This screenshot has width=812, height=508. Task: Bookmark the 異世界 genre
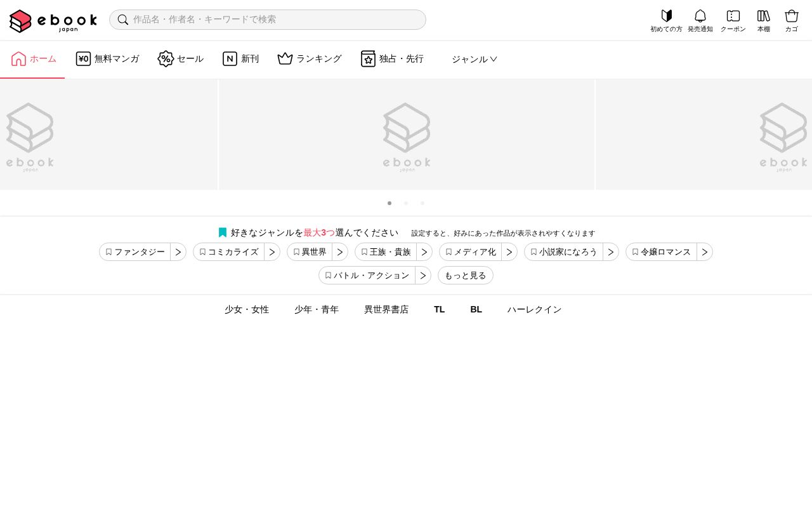click(310, 252)
